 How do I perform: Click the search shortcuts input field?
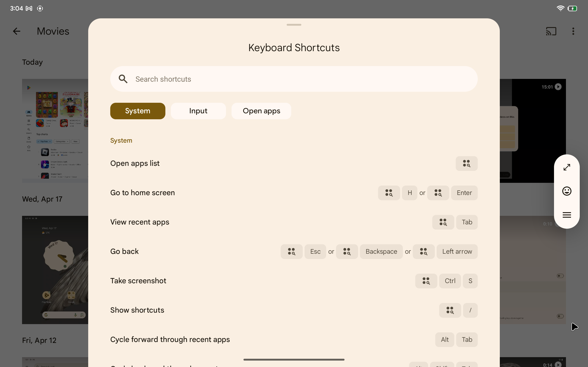(294, 79)
